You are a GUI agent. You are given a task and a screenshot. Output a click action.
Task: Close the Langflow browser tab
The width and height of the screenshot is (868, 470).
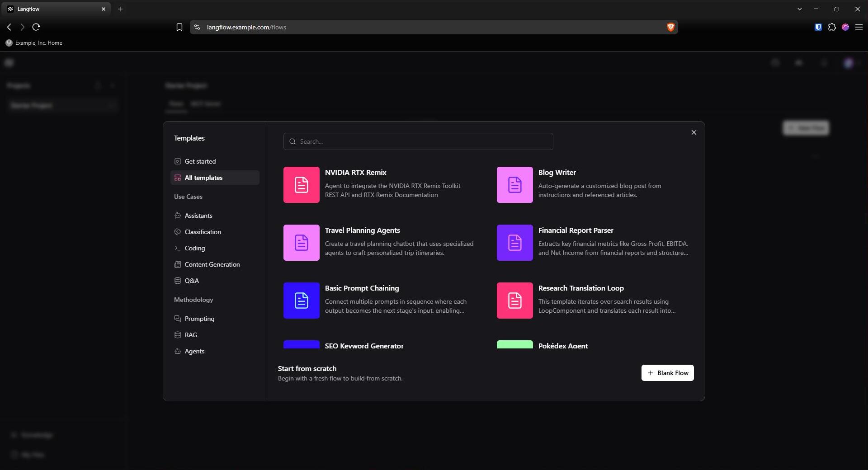pos(104,9)
